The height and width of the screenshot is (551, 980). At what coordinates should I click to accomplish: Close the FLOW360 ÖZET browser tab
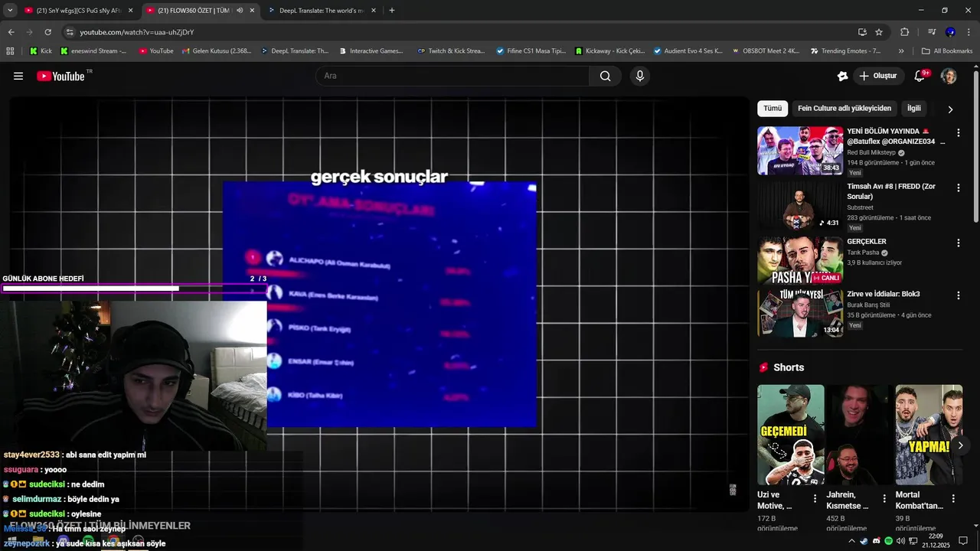(251, 11)
